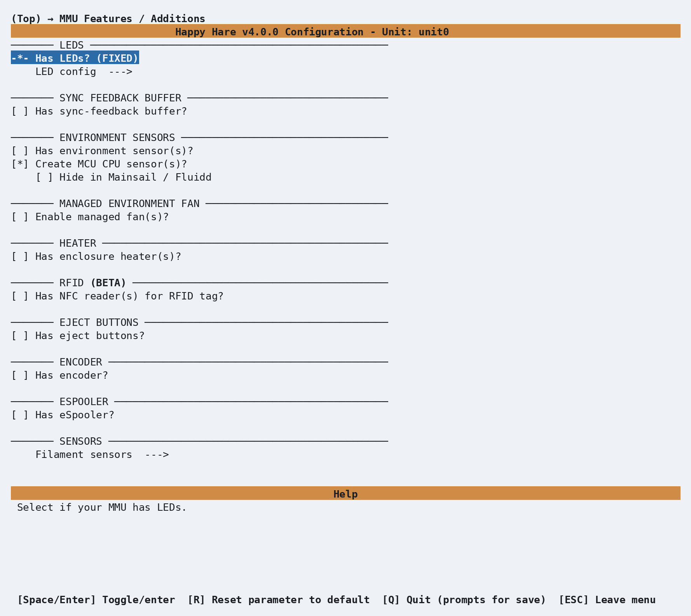Click the 'Help' panel header
Viewport: 691px width, 616px height.
345,493
